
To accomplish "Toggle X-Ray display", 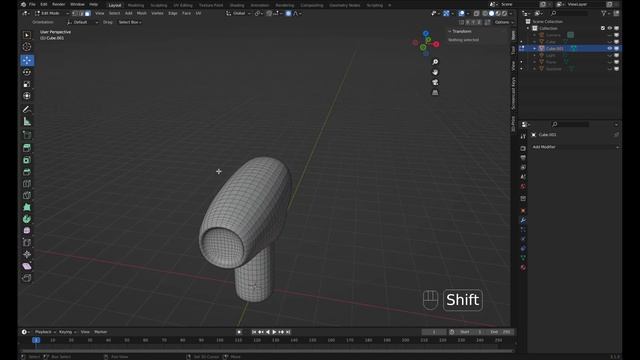I will pos(476,13).
